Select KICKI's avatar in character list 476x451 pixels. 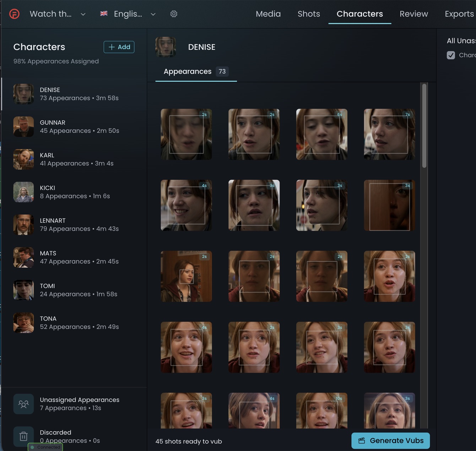23,192
